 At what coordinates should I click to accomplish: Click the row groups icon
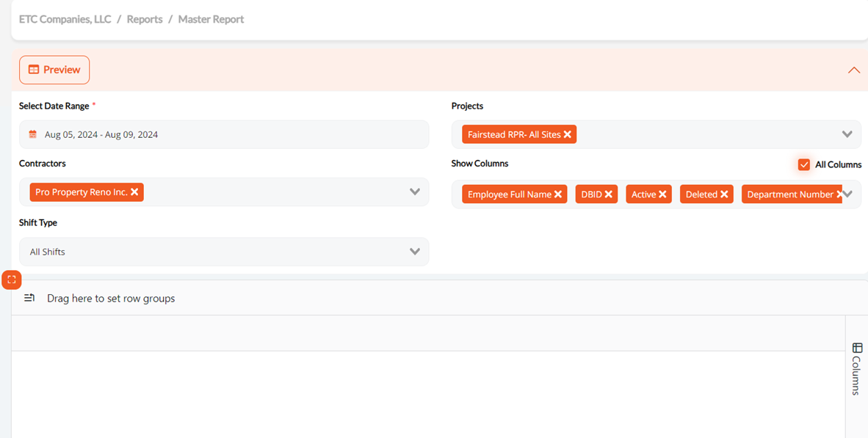[x=29, y=298]
